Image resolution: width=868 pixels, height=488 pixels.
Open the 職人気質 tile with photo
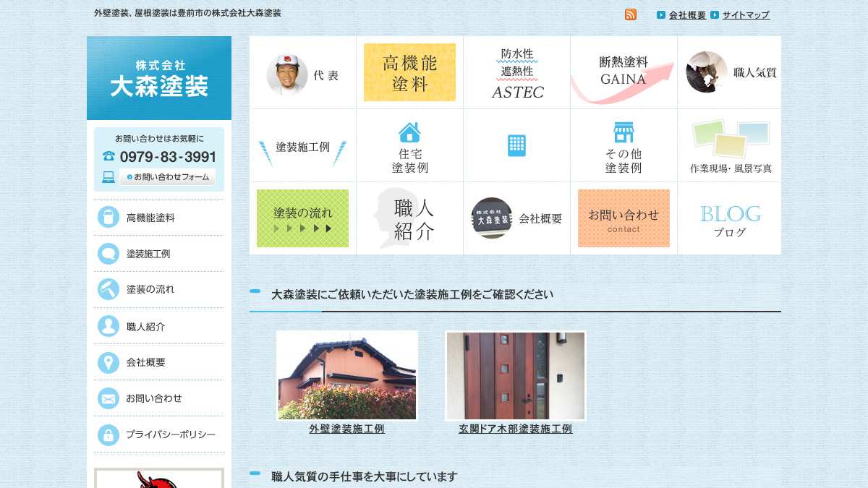730,72
